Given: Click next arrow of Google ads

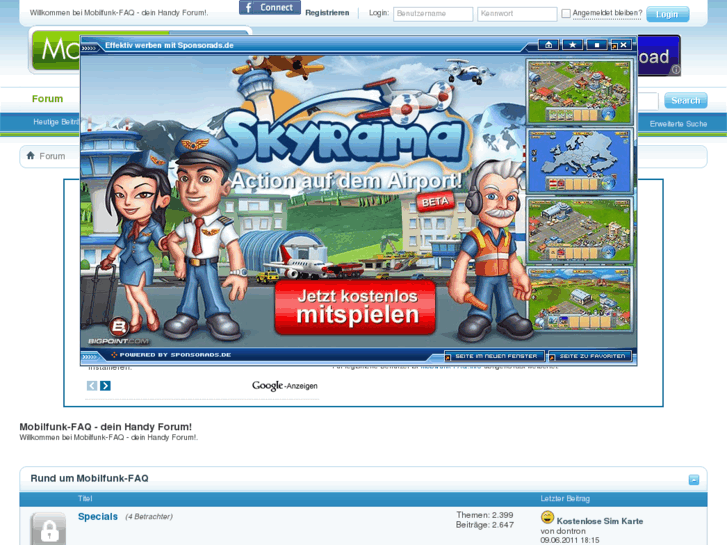Looking at the screenshot, I should coord(105,385).
